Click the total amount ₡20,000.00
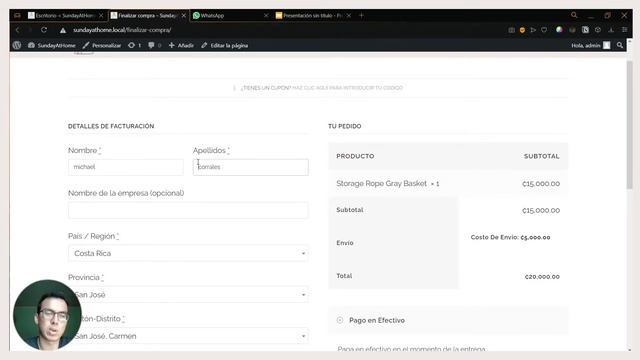This screenshot has width=640, height=360. [542, 277]
